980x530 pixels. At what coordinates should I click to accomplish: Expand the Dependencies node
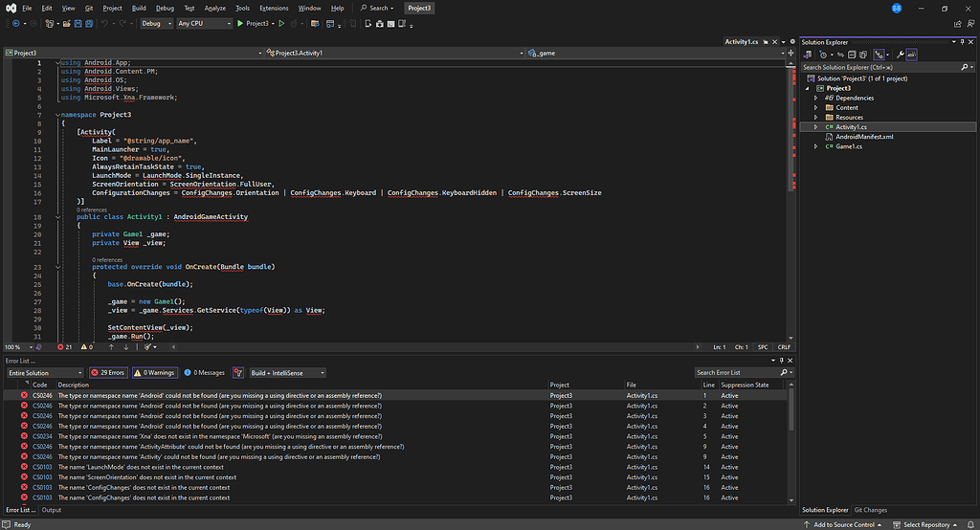(x=815, y=98)
